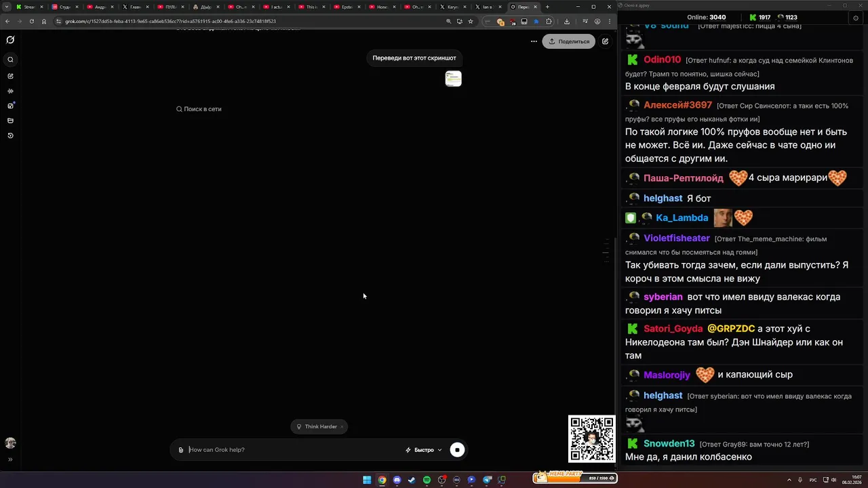The width and height of the screenshot is (868, 488).
Task: Click the Odin010 username in chat
Action: (662, 60)
